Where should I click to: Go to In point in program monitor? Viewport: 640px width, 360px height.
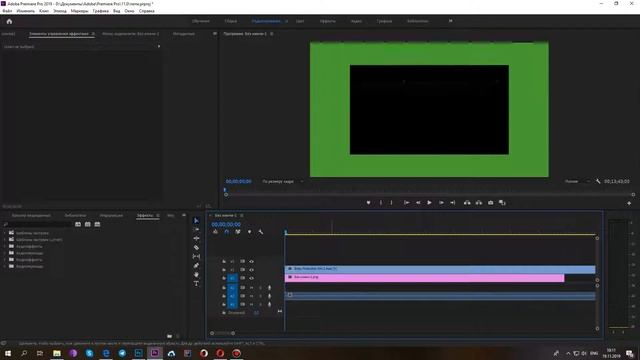[x=407, y=203]
